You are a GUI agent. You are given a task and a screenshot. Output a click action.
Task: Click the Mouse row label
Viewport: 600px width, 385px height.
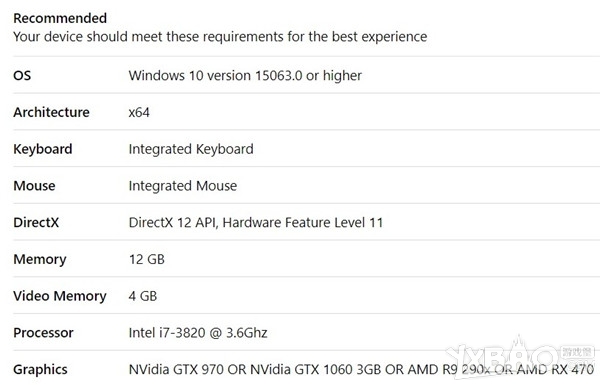[x=34, y=186]
